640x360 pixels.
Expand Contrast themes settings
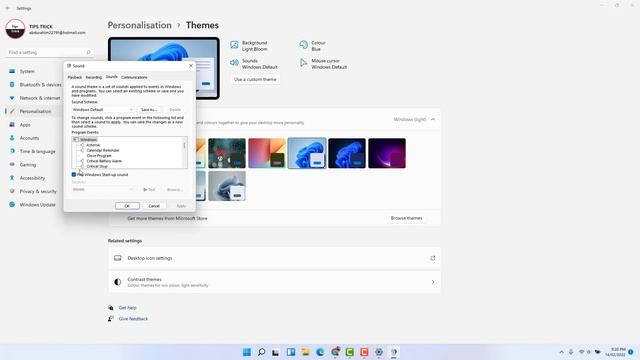click(x=274, y=282)
